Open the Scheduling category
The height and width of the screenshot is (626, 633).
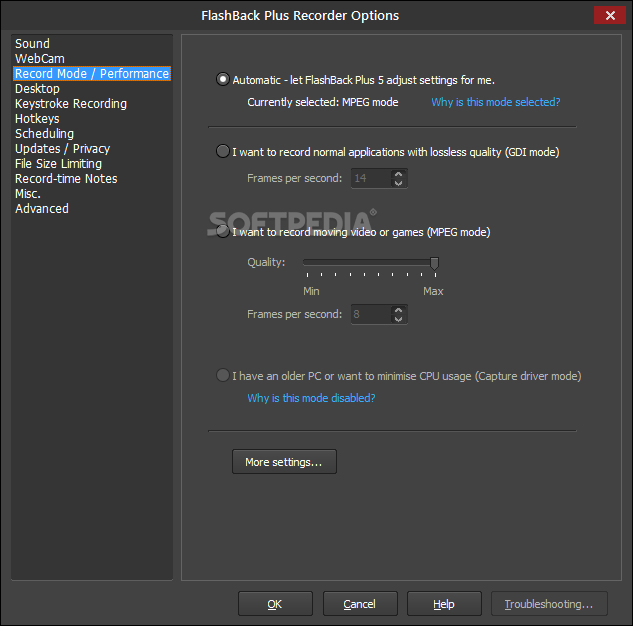pos(44,134)
